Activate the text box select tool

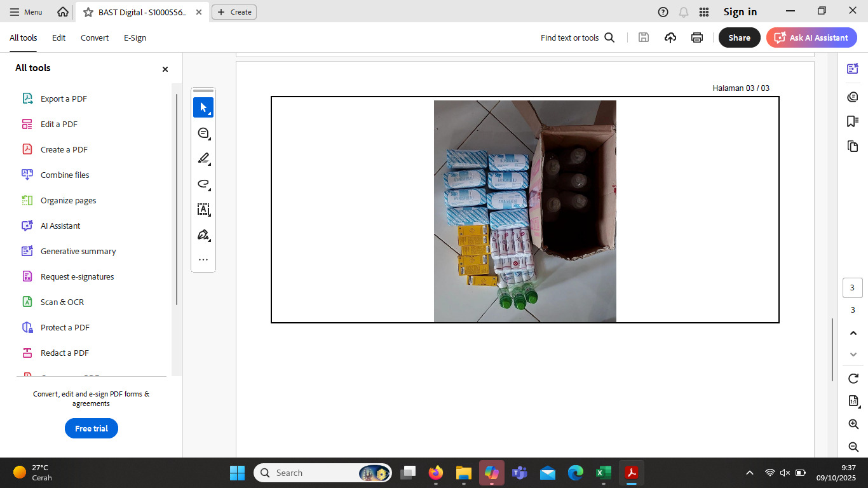(203, 209)
